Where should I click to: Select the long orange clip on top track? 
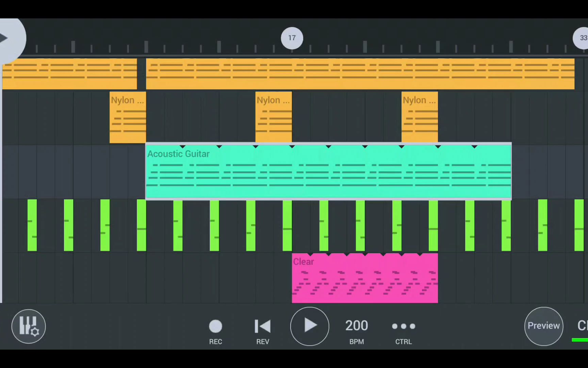360,74
